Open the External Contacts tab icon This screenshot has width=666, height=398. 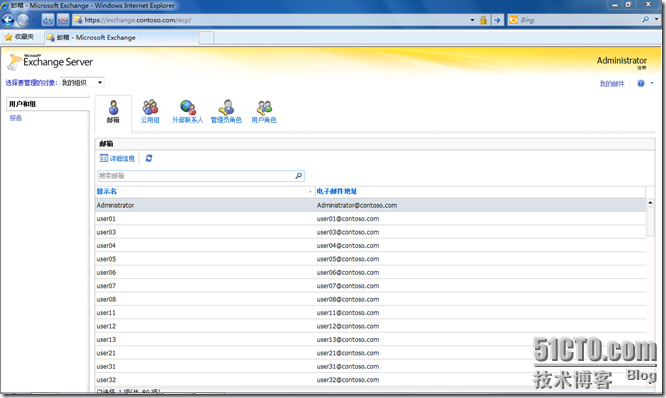(x=188, y=112)
